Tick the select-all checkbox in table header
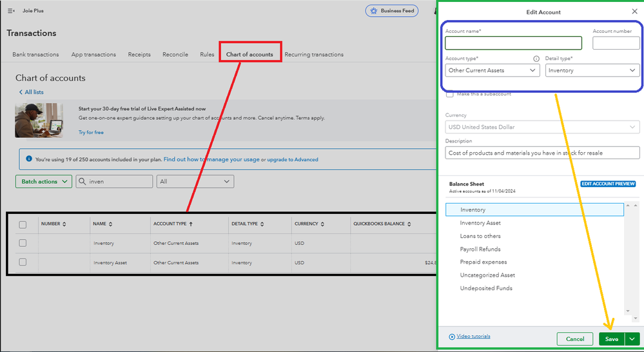Viewport: 644px width, 352px height. click(23, 224)
